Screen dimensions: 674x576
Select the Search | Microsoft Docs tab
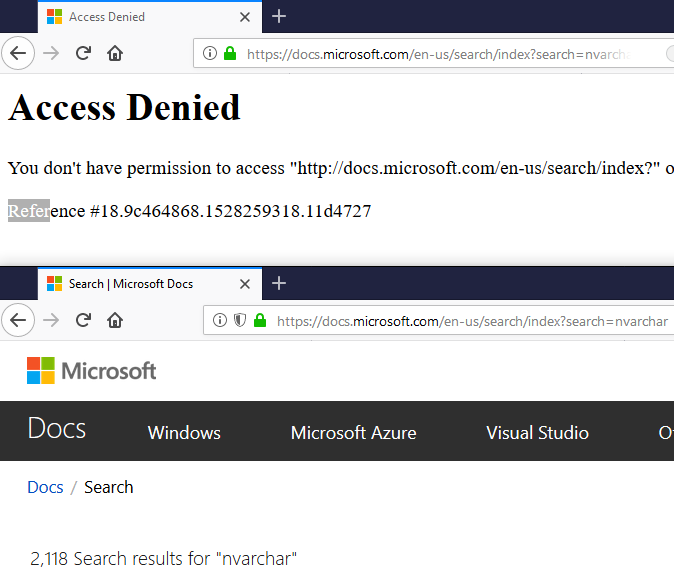150,284
